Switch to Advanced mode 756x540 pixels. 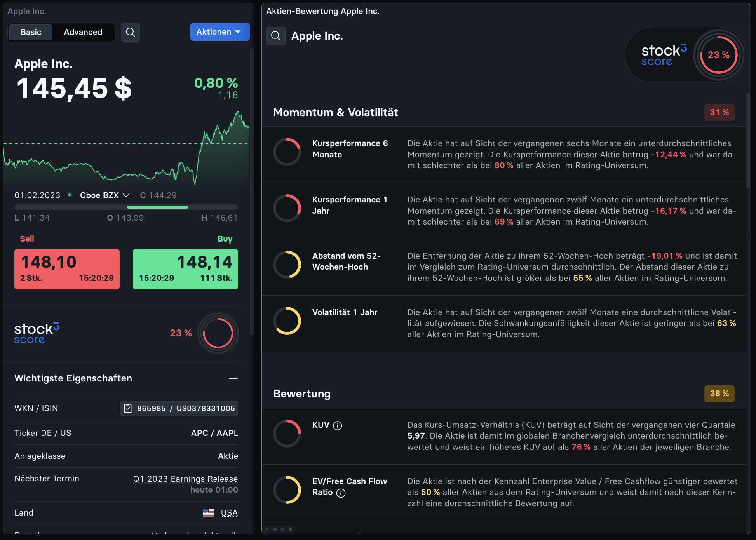click(x=83, y=32)
